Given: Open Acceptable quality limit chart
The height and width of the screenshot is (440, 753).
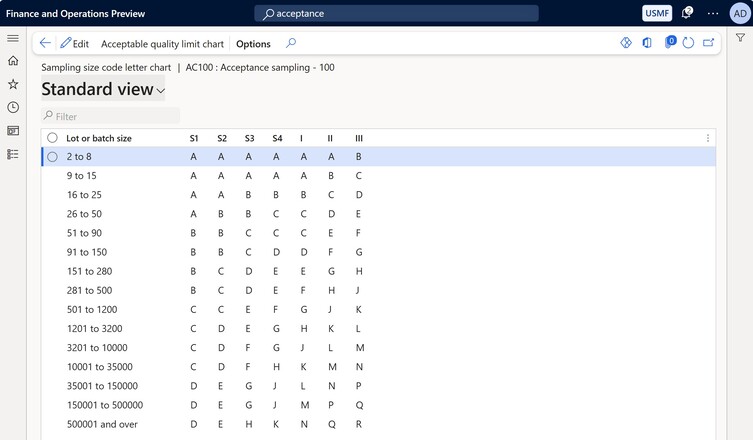Looking at the screenshot, I should [x=162, y=44].
